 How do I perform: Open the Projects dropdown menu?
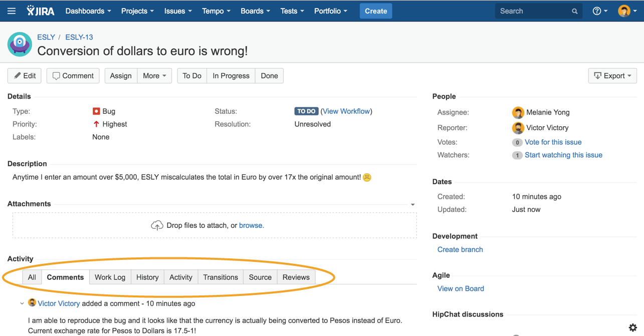point(137,11)
